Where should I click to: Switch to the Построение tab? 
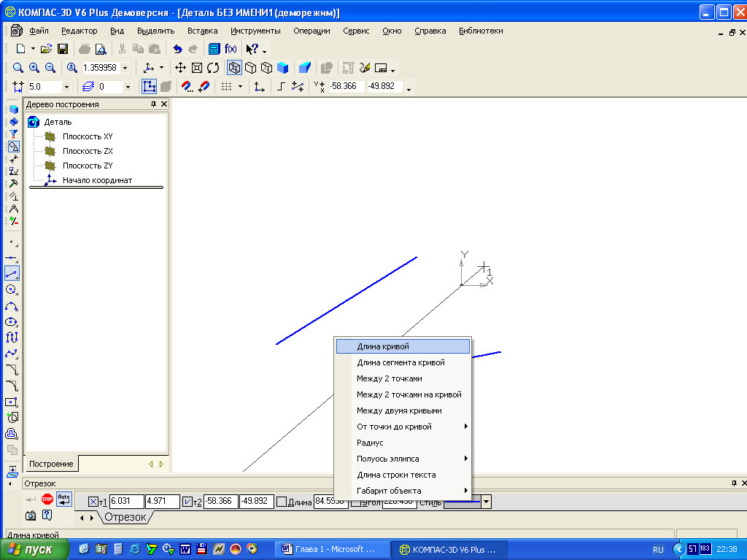pos(52,464)
